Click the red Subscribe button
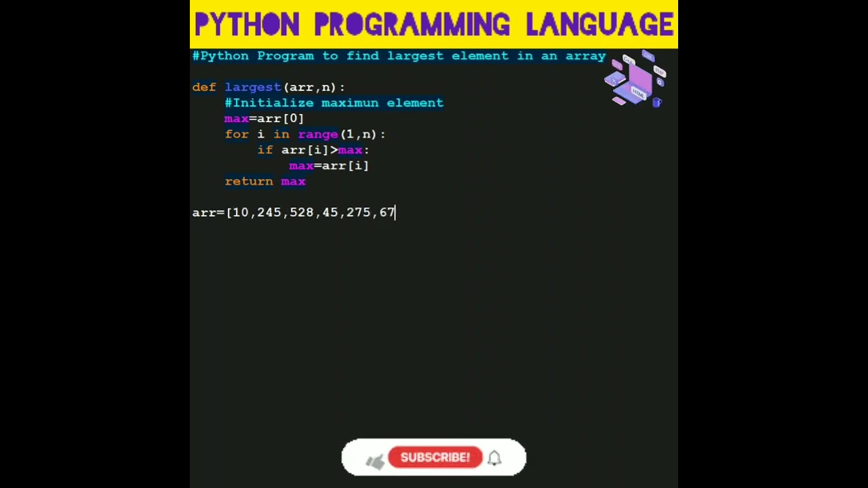The height and width of the screenshot is (488, 868). (435, 457)
